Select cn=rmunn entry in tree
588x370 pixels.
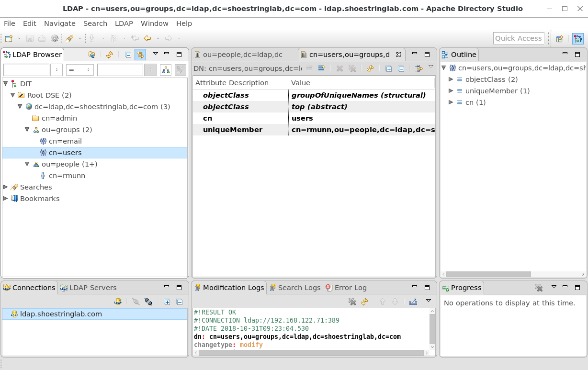pos(67,176)
